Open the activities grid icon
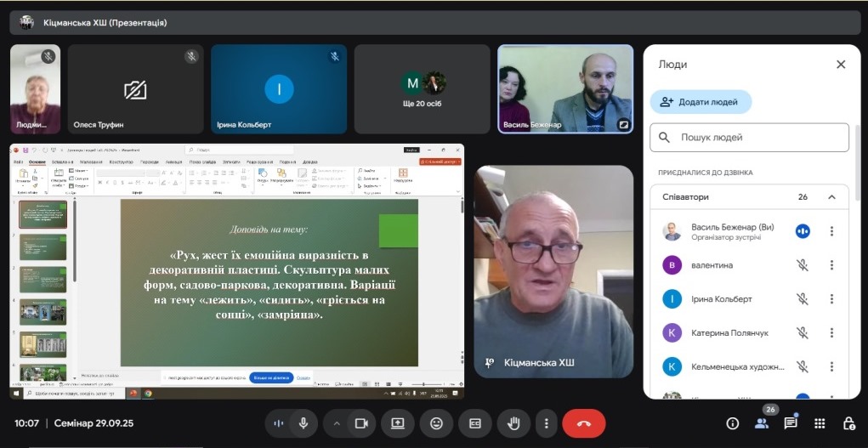Image resolution: width=868 pixels, height=448 pixels. (820, 423)
